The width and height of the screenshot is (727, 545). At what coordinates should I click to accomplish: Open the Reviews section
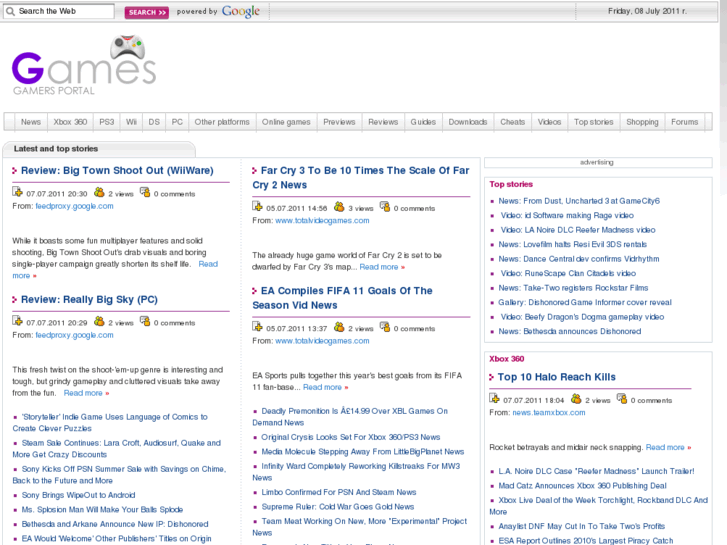(x=383, y=122)
